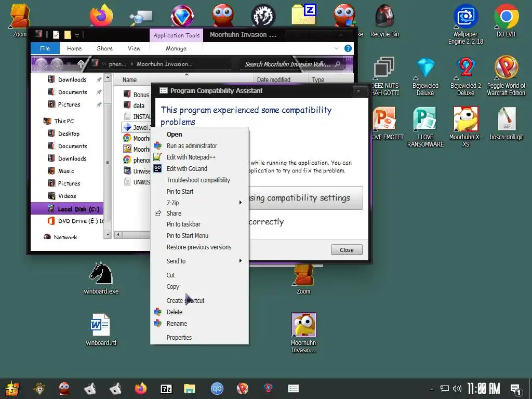Expand the 7-Zip submenu arrow
Image resolution: width=532 pixels, height=399 pixels.
point(240,203)
